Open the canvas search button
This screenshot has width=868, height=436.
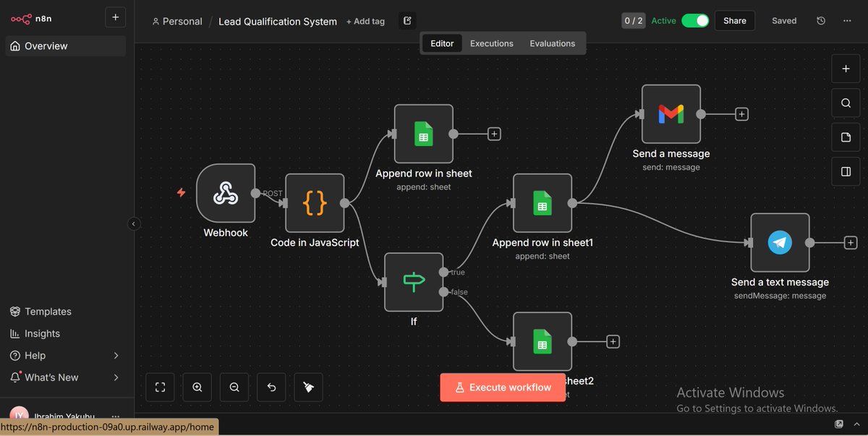pos(846,103)
